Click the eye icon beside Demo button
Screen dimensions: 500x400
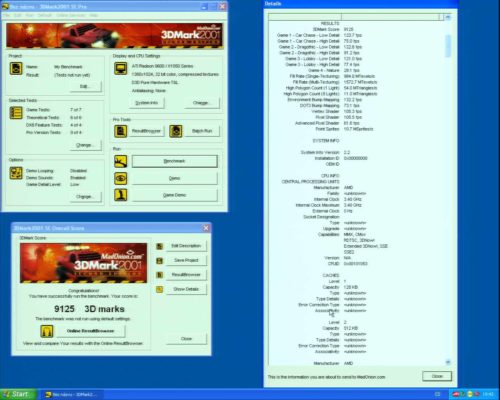[120, 178]
